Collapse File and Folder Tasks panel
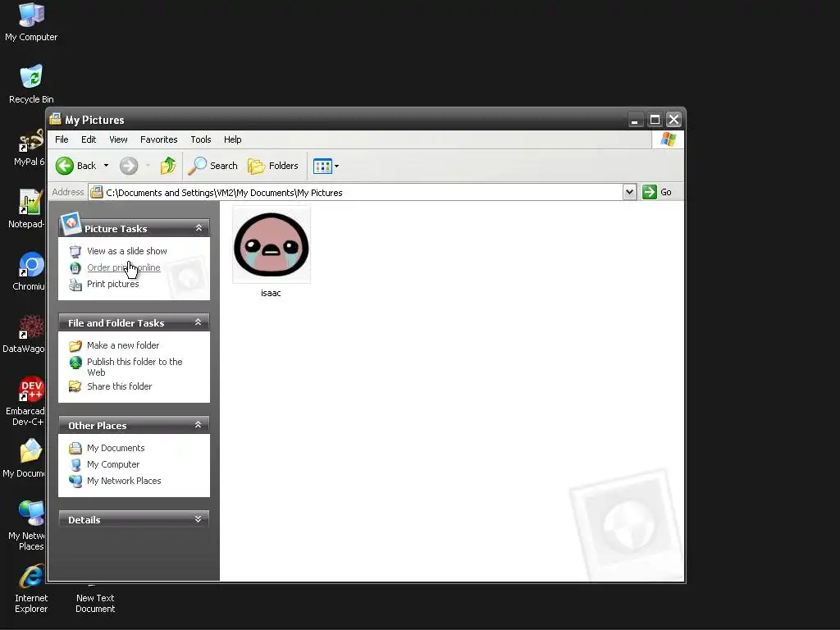The height and width of the screenshot is (630, 840). pos(198,322)
